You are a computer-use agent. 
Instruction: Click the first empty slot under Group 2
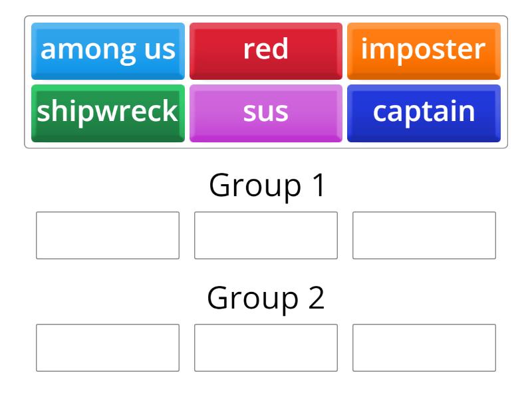point(108,346)
